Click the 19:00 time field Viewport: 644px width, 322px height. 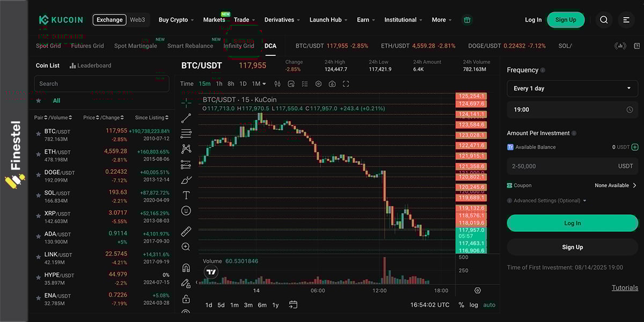573,109
